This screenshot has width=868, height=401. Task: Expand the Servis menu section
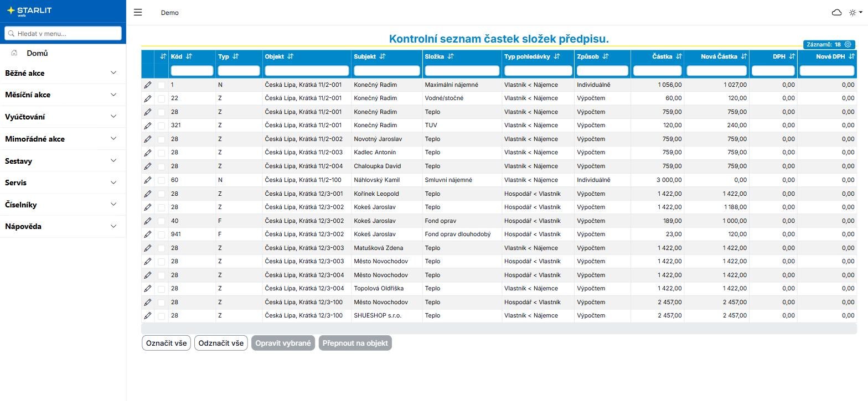[63, 183]
